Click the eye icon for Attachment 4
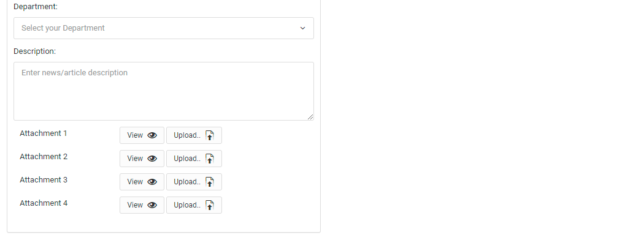The height and width of the screenshot is (240, 644). click(152, 206)
